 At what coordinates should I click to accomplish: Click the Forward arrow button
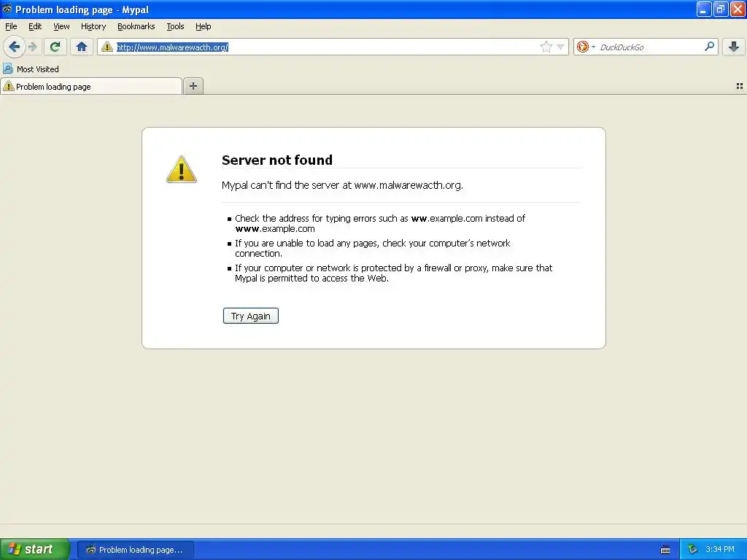(x=32, y=47)
